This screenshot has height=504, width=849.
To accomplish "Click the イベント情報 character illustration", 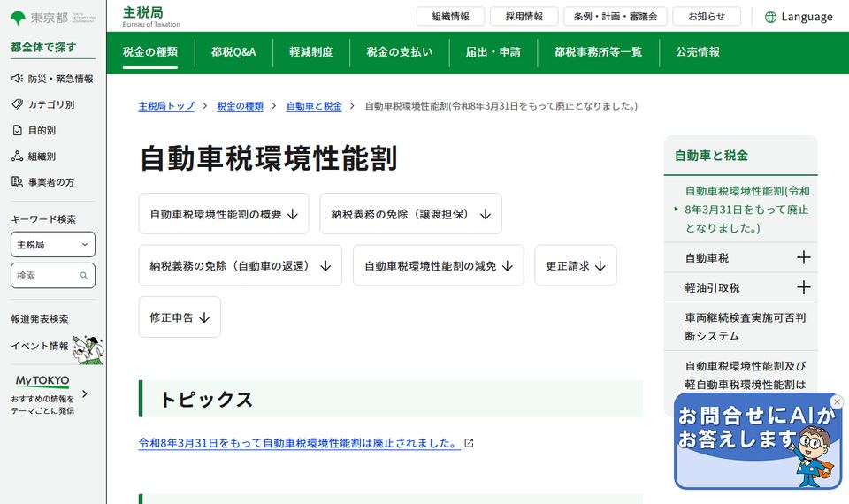I will click(x=88, y=349).
